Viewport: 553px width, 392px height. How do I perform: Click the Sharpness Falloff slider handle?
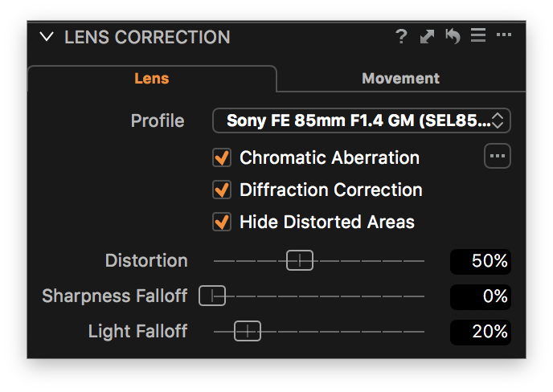tap(212, 296)
